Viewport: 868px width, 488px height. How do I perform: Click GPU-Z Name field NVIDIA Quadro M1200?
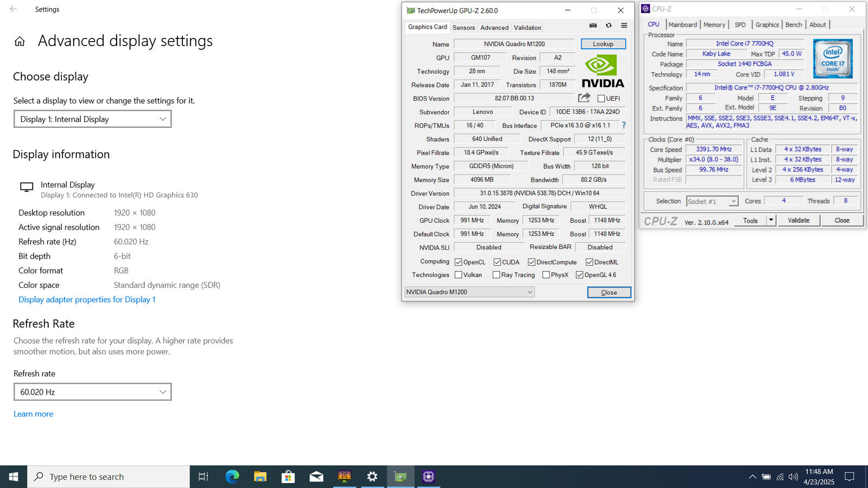[x=514, y=44]
